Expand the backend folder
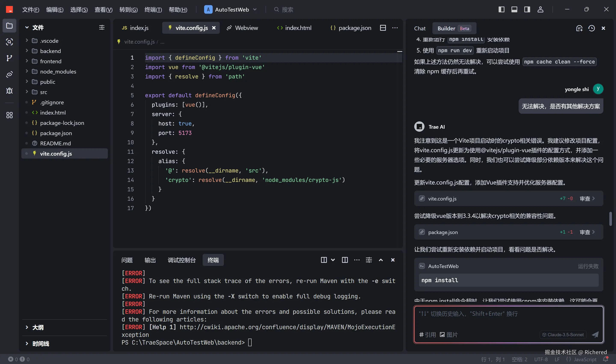This screenshot has width=616, height=364. (50, 51)
